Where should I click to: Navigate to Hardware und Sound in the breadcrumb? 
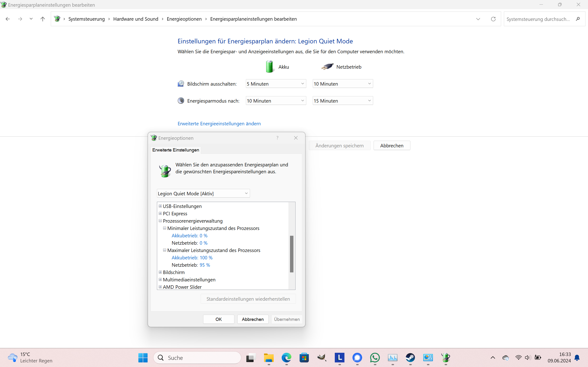pos(136,19)
